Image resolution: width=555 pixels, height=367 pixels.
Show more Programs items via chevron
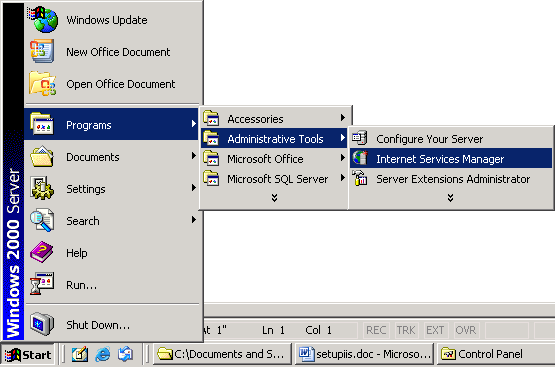coord(274,197)
